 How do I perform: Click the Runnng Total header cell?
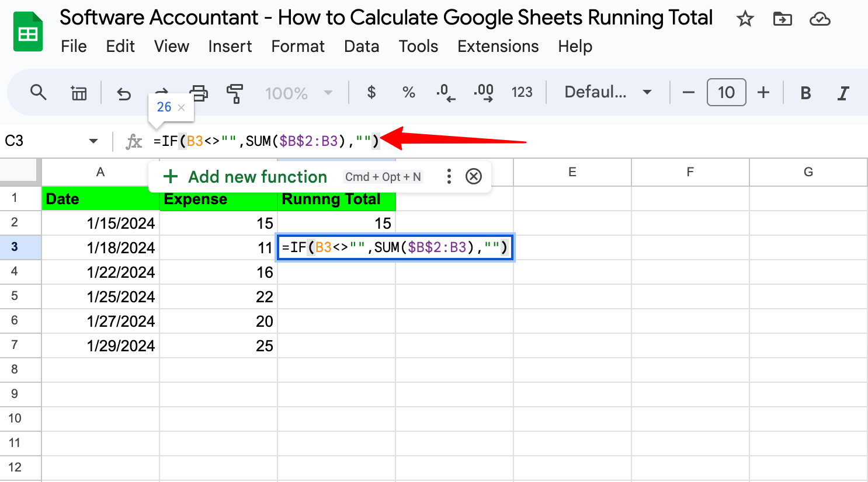(x=336, y=199)
